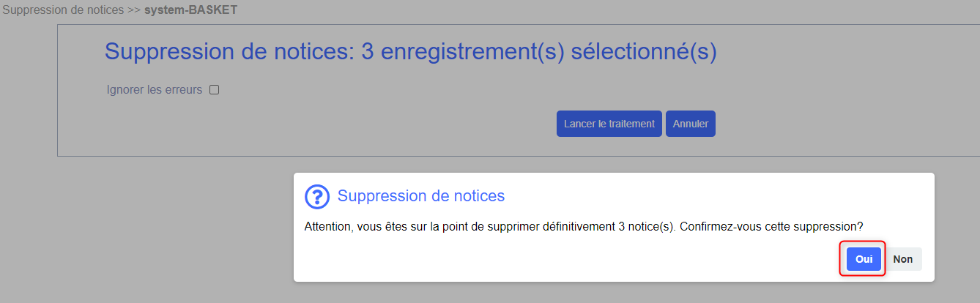Viewport: 980px width, 303px height.
Task: Click the 3 enregistrement(s) sélectionné(s) heading text
Action: [539, 52]
